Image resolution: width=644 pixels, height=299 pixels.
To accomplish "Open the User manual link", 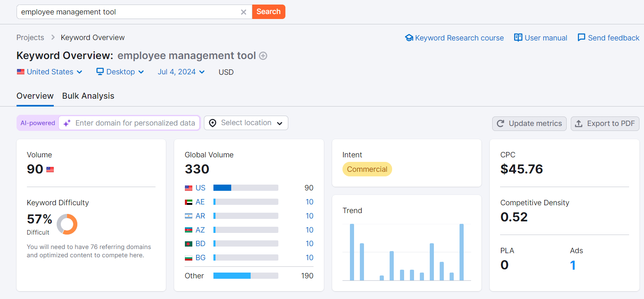I will (x=546, y=38).
